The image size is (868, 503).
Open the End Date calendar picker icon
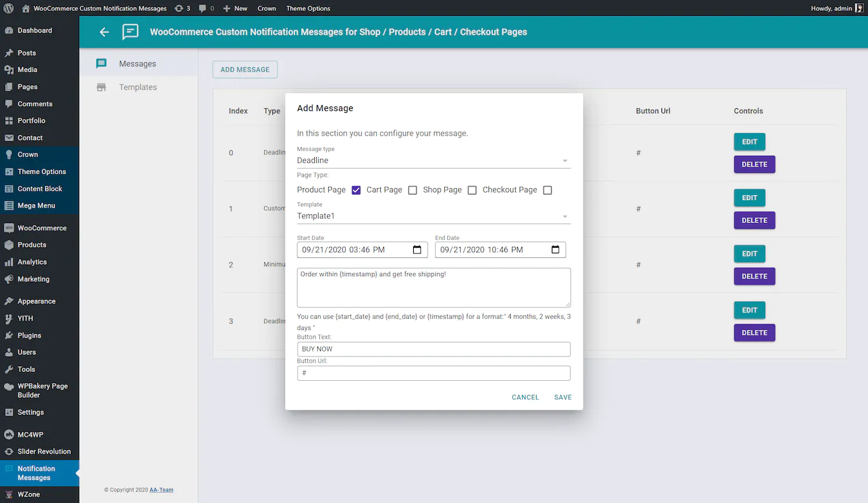pyautogui.click(x=555, y=250)
